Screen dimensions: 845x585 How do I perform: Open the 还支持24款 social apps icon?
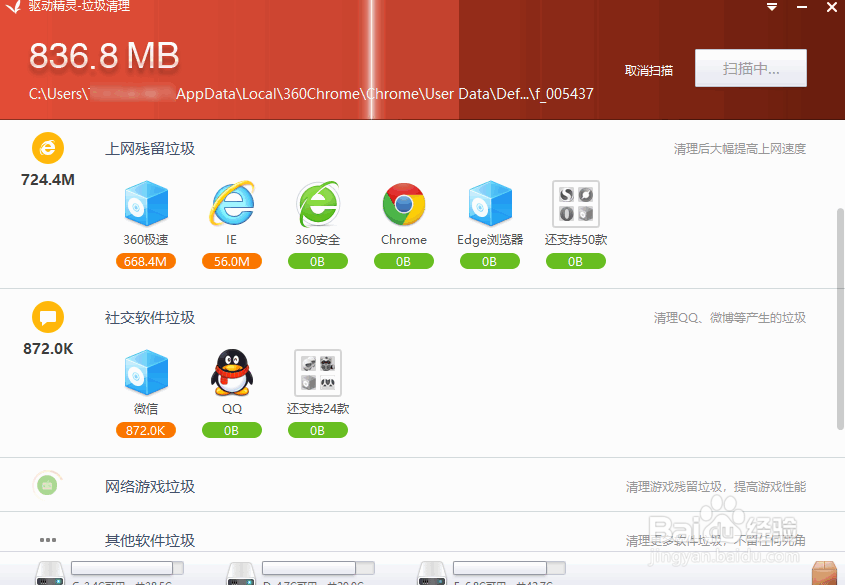tap(318, 373)
